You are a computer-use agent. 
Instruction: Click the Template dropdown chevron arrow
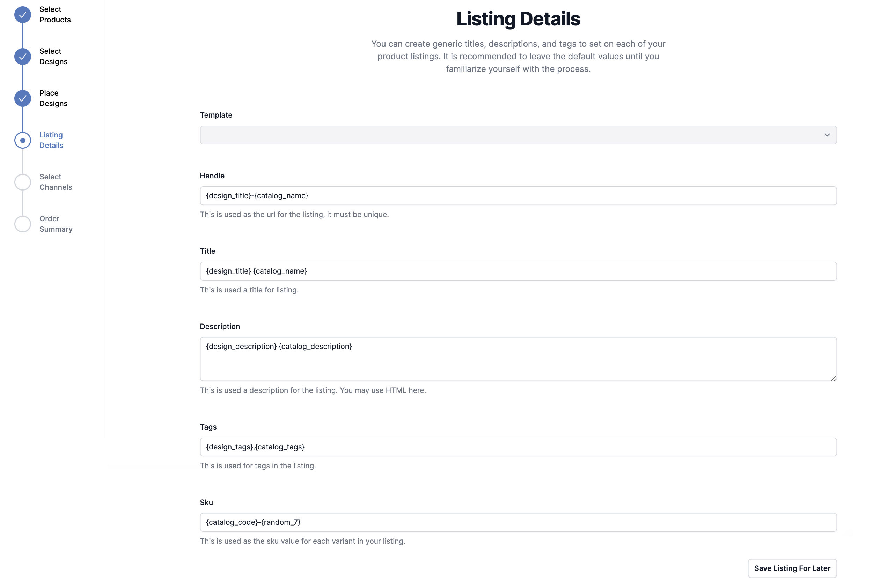coord(827,135)
